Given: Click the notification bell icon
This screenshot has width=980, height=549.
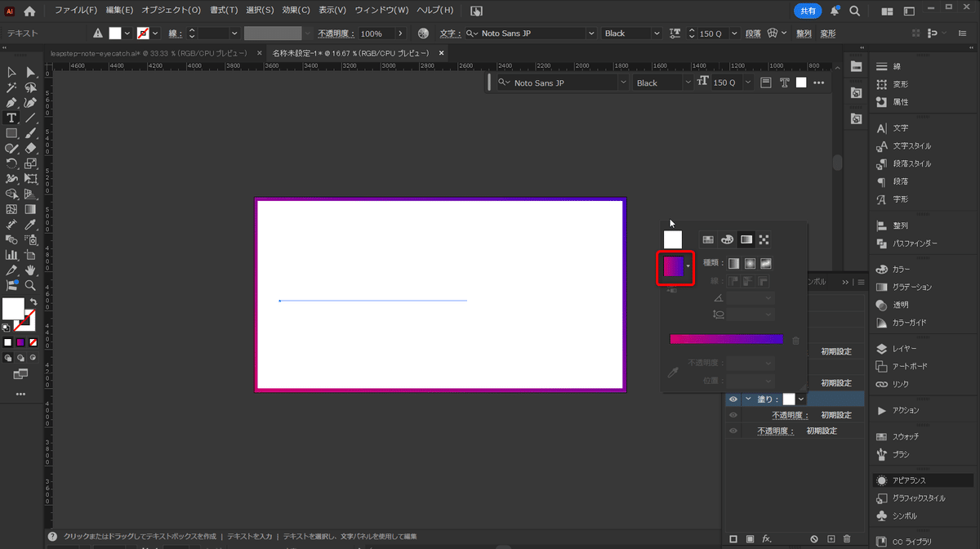Looking at the screenshot, I should [835, 11].
